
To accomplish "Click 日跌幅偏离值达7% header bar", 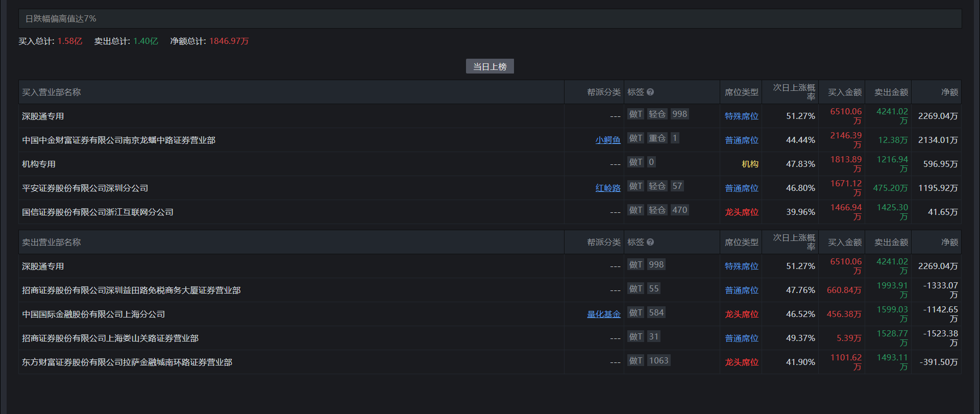I will pos(490,19).
